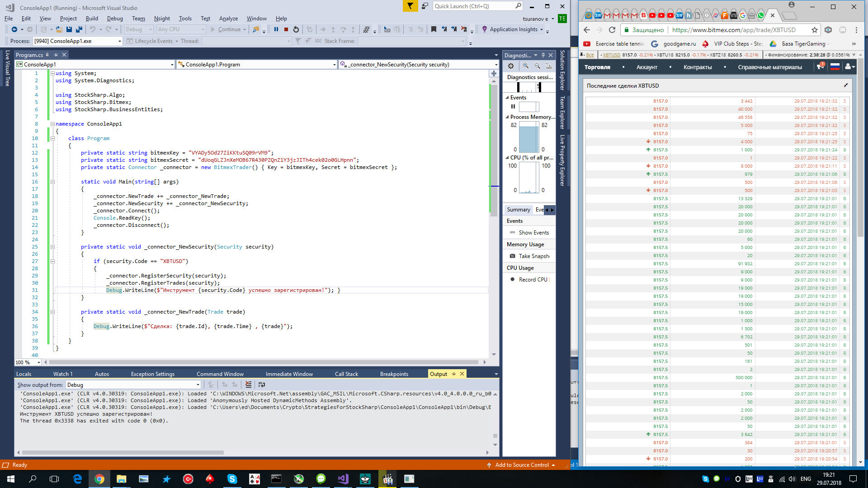Switch to the Breakpoints tab
This screenshot has width=868, height=488.
[394, 374]
